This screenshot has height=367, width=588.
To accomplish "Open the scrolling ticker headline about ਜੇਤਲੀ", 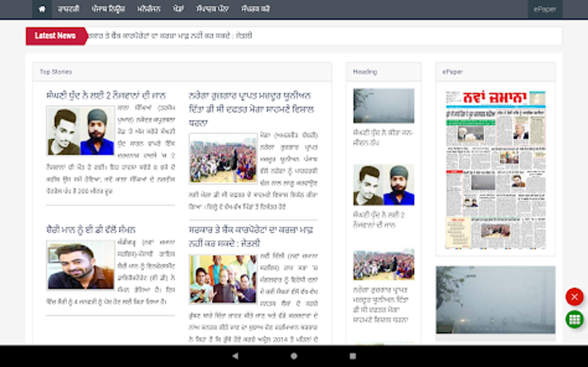I will click(170, 36).
